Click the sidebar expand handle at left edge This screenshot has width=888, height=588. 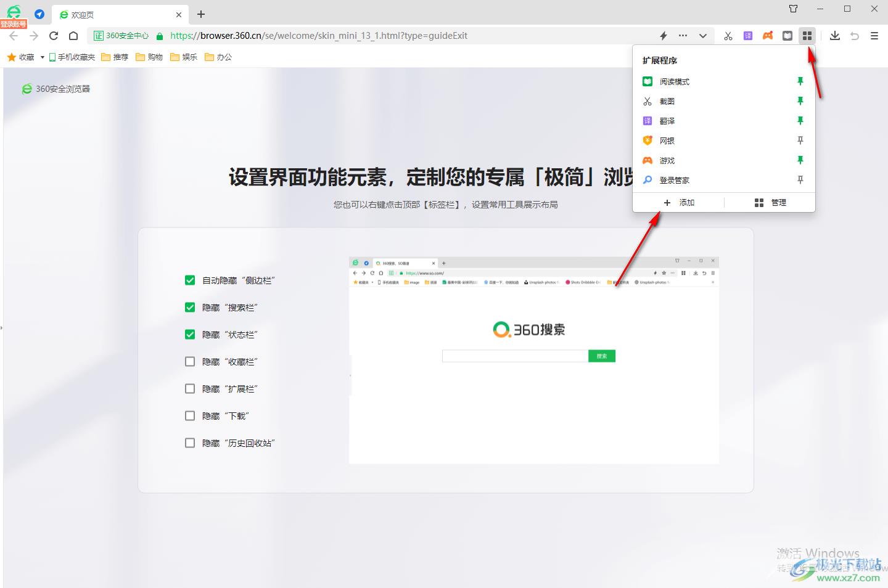(x=1, y=327)
